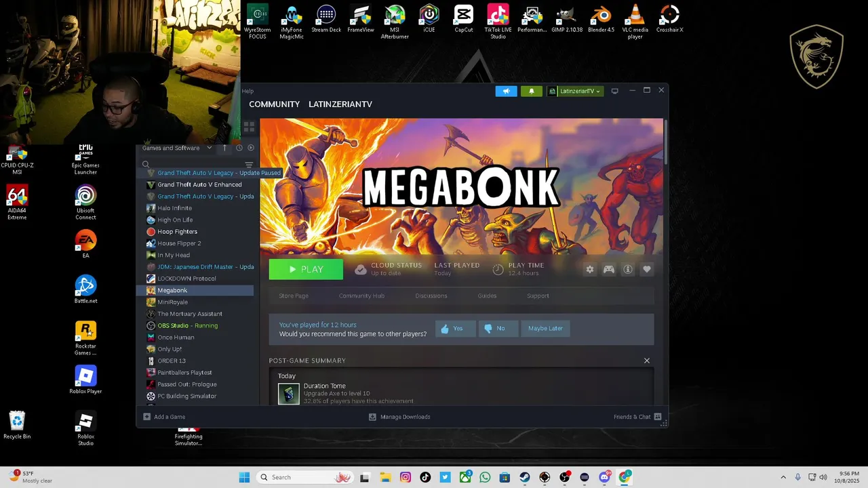This screenshot has height=488, width=868.
Task: Select Hoop Fighters in library list
Action: (195, 232)
